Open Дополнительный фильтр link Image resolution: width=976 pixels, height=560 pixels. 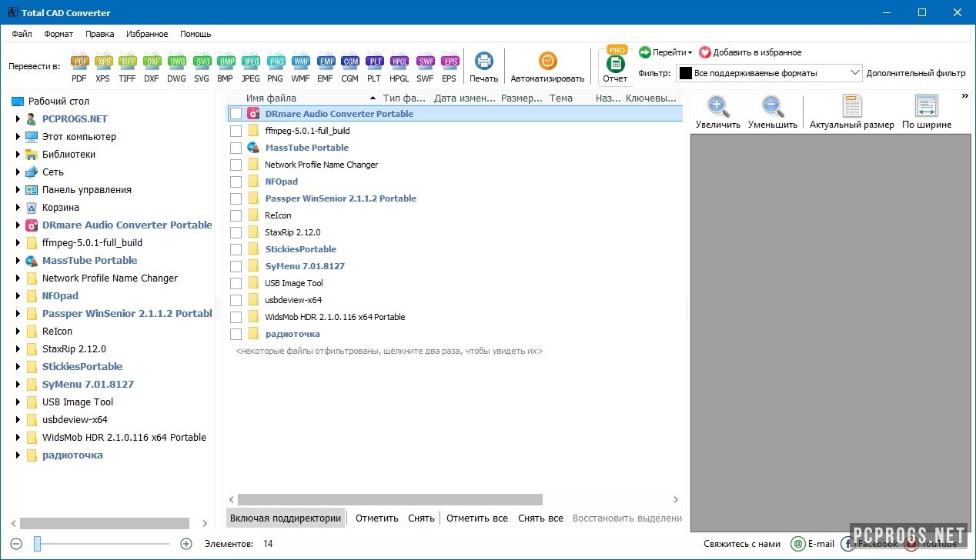pyautogui.click(x=916, y=74)
